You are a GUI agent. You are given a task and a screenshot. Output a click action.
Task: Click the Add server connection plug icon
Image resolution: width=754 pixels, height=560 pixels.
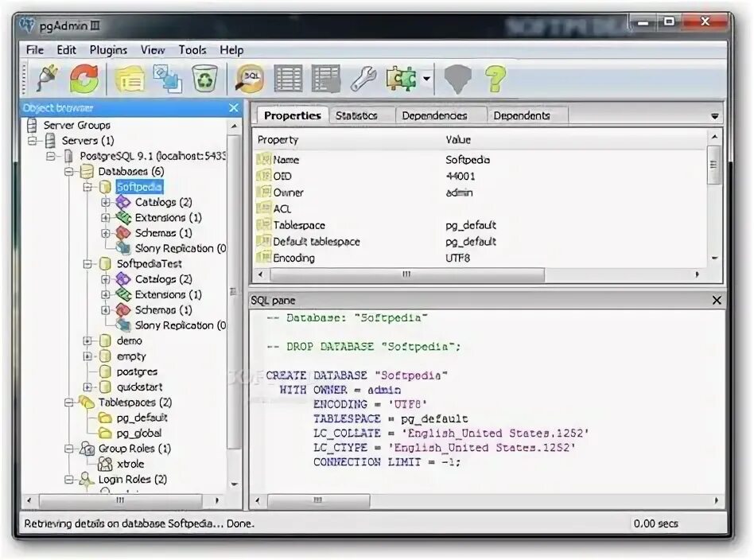coord(48,79)
